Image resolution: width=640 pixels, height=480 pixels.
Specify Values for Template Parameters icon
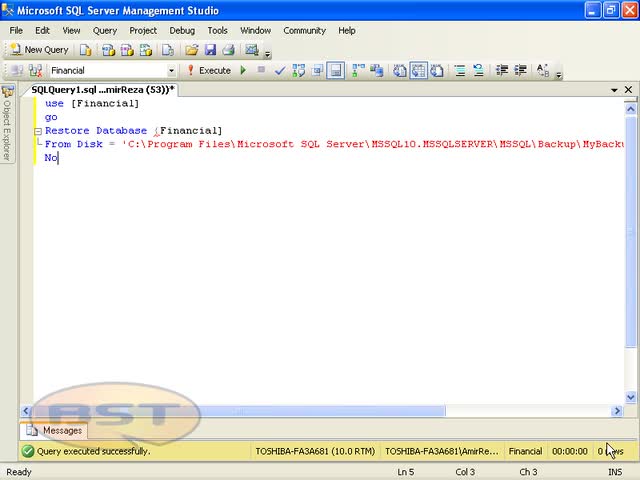click(x=543, y=71)
